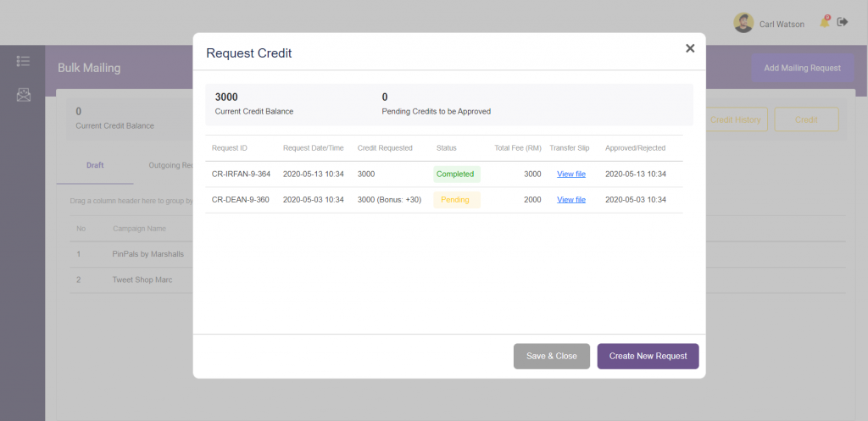868x421 pixels.
Task: Click the Completed status badge
Action: (456, 174)
